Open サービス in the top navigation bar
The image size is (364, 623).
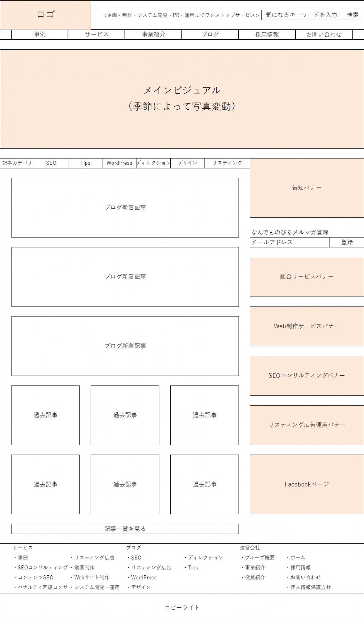[x=97, y=35]
